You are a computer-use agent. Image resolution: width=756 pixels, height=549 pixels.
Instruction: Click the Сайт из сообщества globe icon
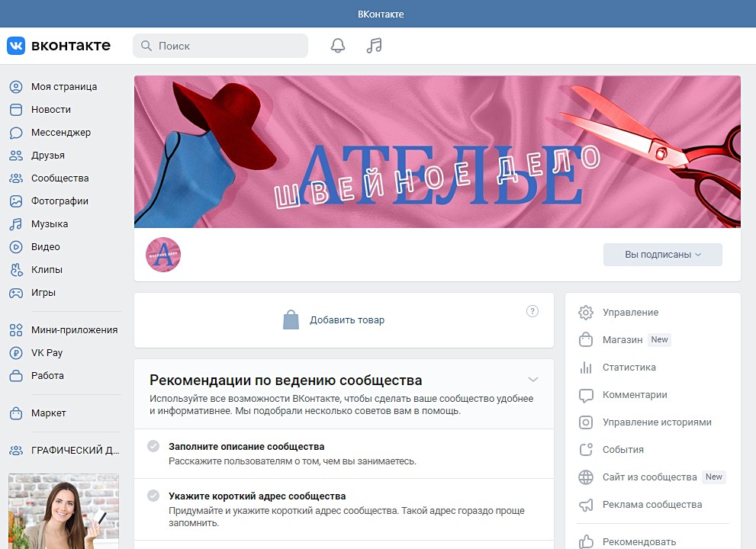(x=586, y=477)
